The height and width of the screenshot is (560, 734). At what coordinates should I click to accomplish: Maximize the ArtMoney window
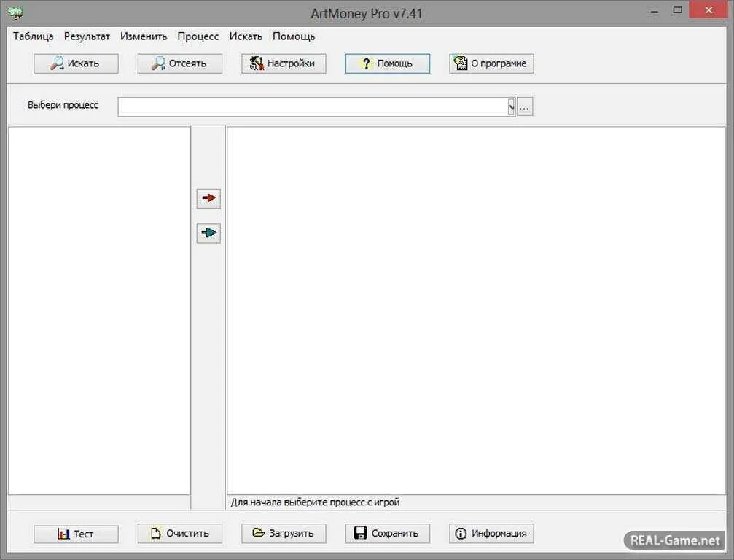click(x=677, y=10)
